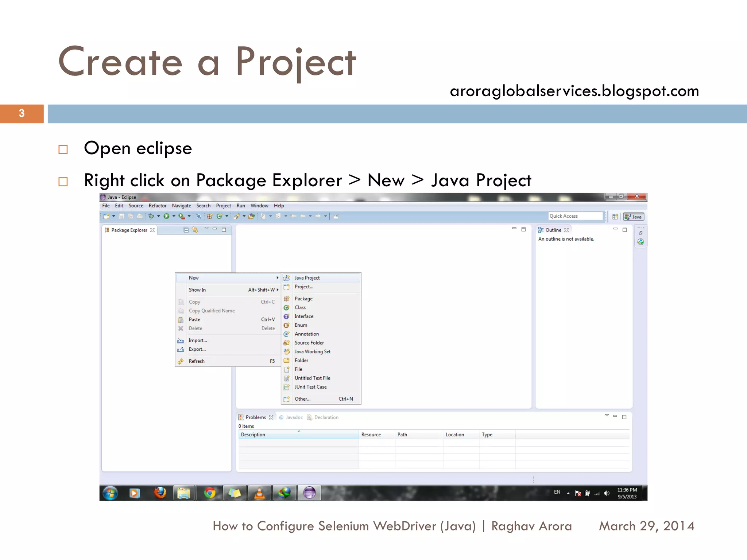Image resolution: width=747 pixels, height=560 pixels.
Task: Open the Navigate menu
Action: pyautogui.click(x=181, y=206)
